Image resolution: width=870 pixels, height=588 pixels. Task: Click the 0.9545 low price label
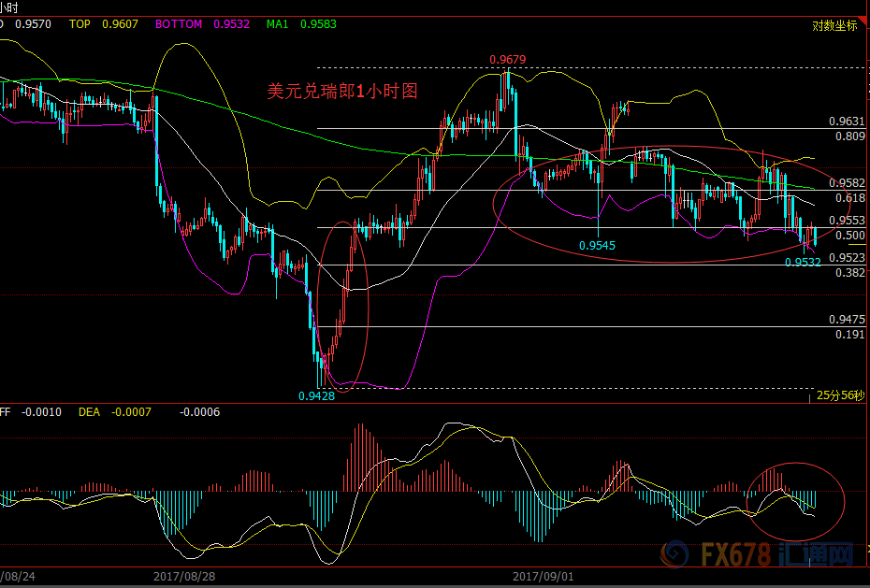click(597, 245)
